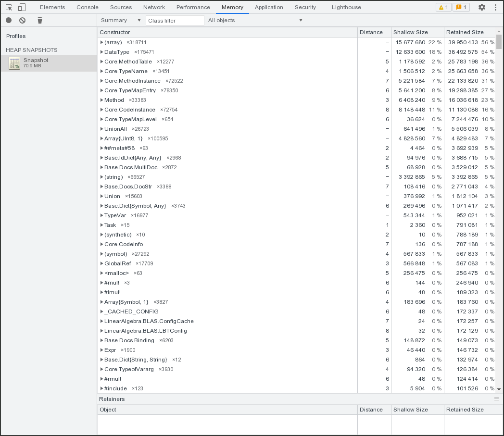Open the Summary perspective dropdown
This screenshot has width=504, height=436.
pyautogui.click(x=120, y=20)
